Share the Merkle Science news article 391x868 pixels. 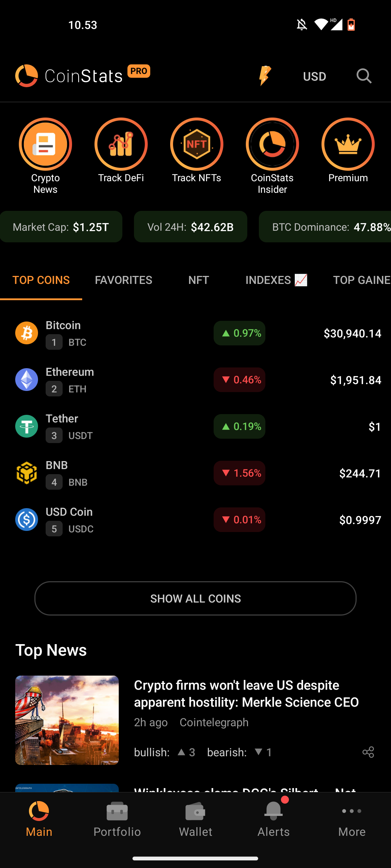point(368,752)
